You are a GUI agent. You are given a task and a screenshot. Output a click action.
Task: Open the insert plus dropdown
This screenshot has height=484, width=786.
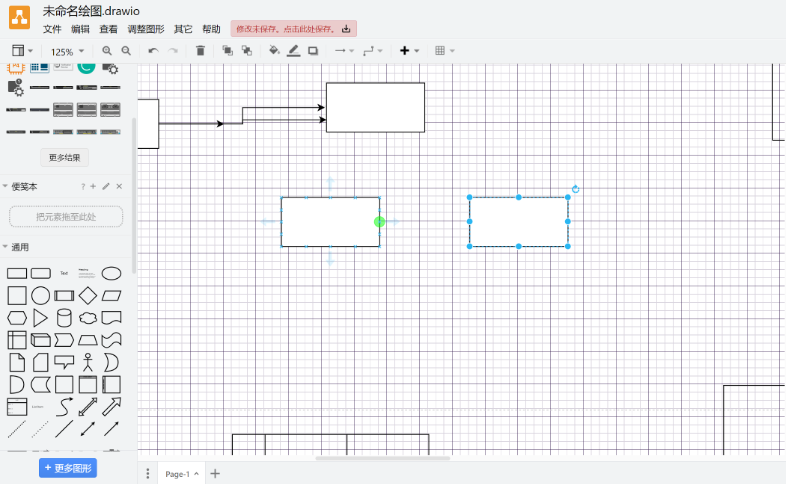(409, 51)
